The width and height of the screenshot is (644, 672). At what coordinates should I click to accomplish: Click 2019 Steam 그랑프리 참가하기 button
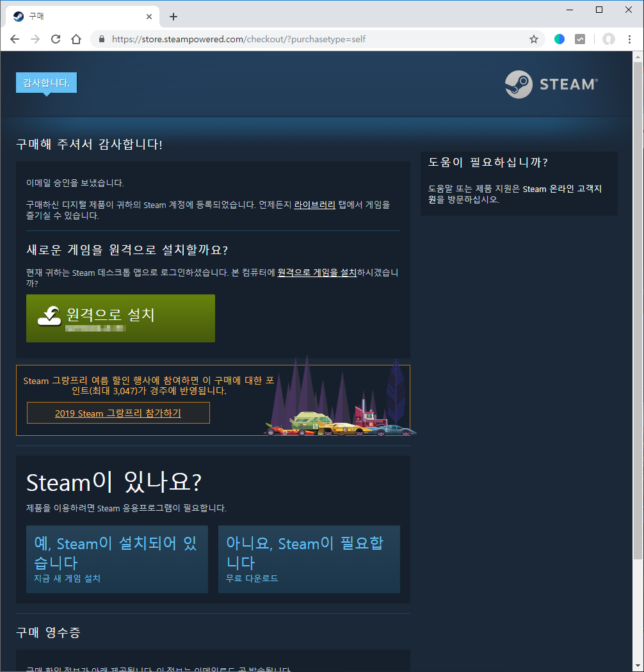(118, 413)
